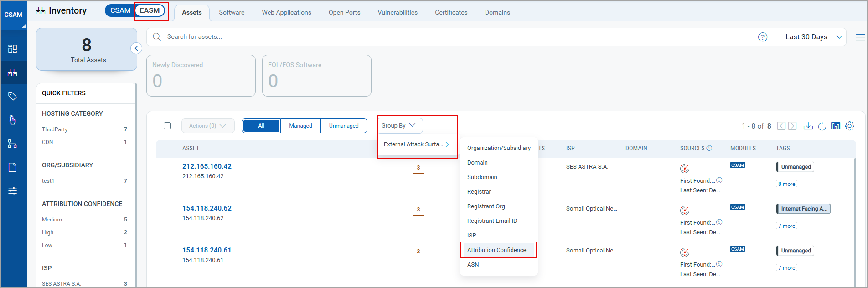Select the Unmanaged assets filter

[344, 126]
